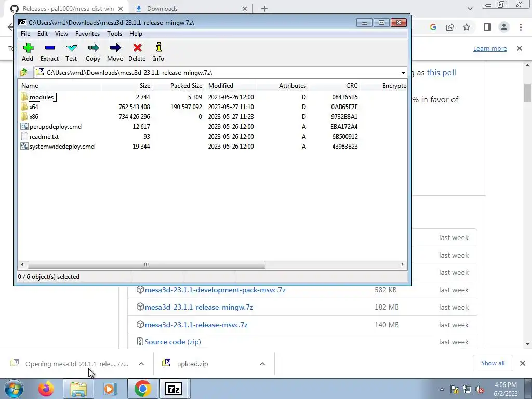Viewport: 532px width, 399px height.
Task: Select the perappdeploy.cmd file icon
Action: click(24, 127)
